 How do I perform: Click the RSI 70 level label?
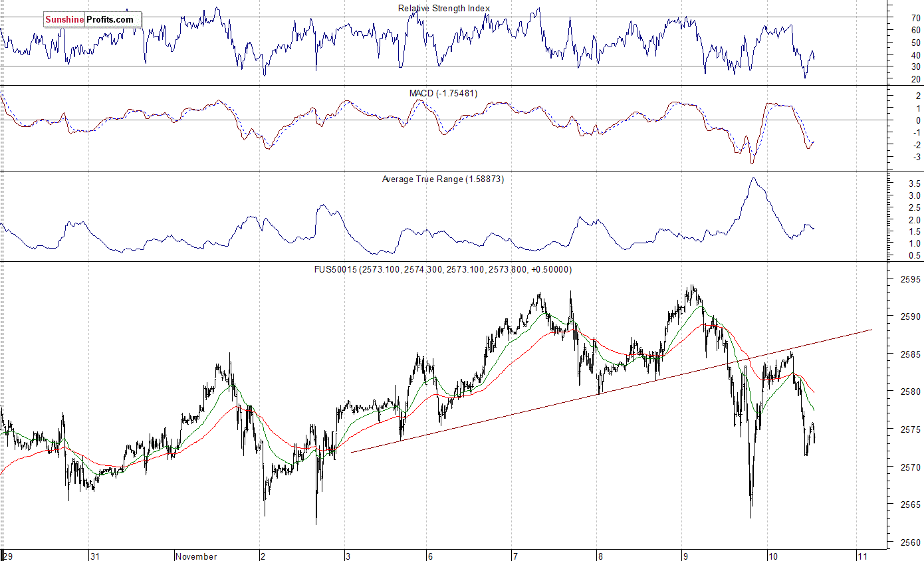(916, 19)
